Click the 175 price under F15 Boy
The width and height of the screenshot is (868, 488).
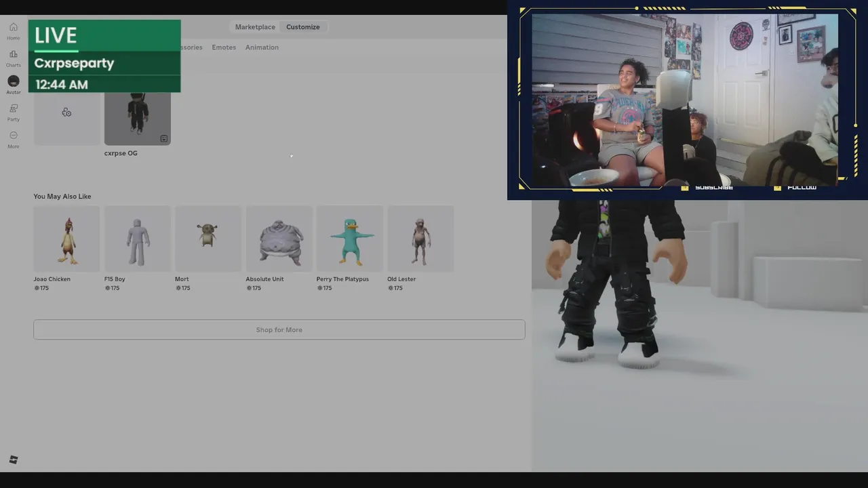tap(112, 288)
